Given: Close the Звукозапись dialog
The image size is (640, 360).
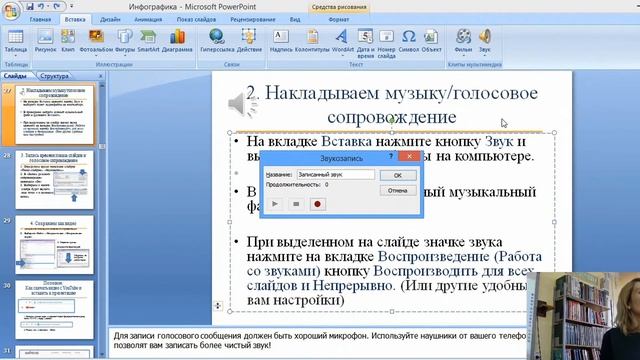Looking at the screenshot, I should [x=409, y=156].
